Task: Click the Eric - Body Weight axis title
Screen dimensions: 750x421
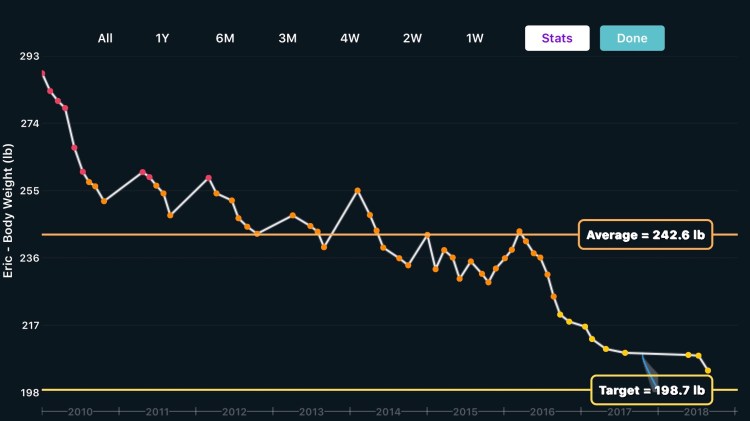Action: tap(9, 211)
